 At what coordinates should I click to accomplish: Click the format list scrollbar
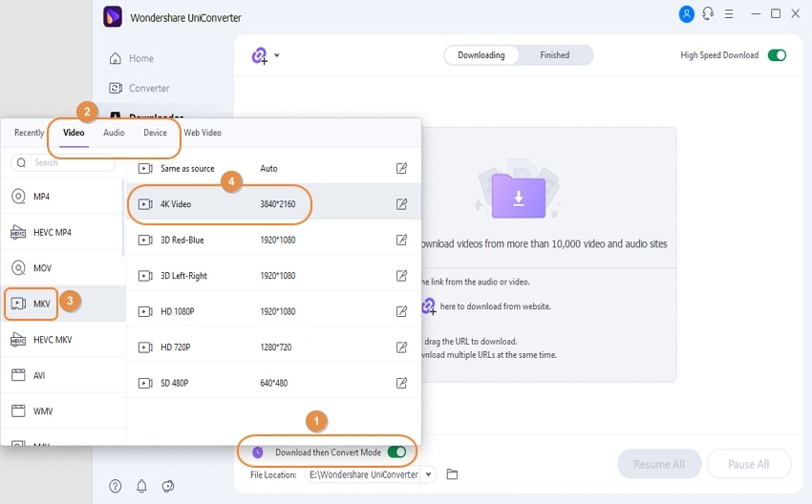coord(123,218)
